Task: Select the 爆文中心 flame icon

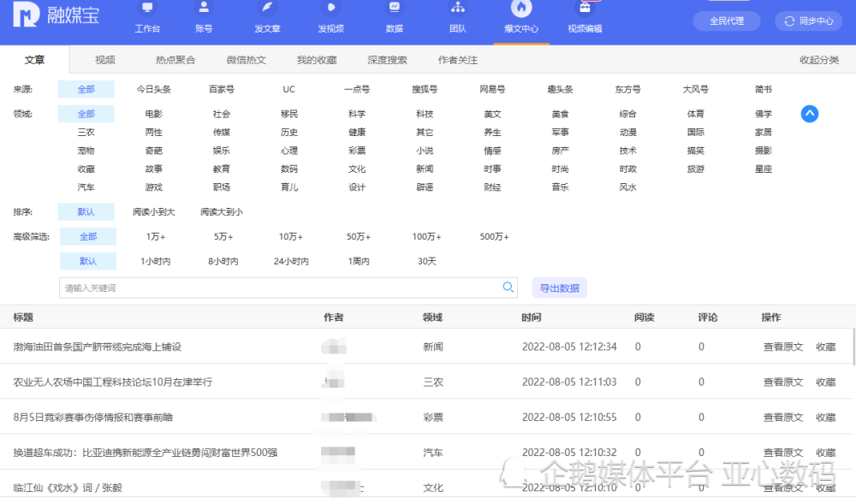Action: coord(520,8)
